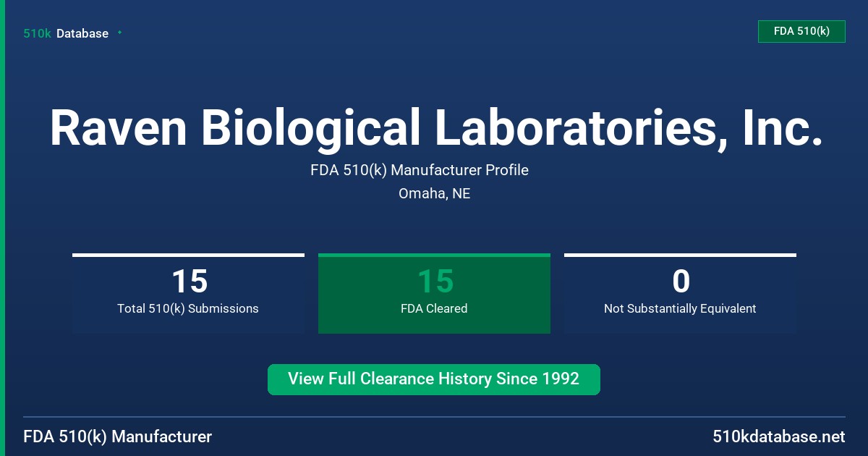The width and height of the screenshot is (868, 456).
Task: Open the Not Substantially Equivalent stat card
Action: [680, 294]
